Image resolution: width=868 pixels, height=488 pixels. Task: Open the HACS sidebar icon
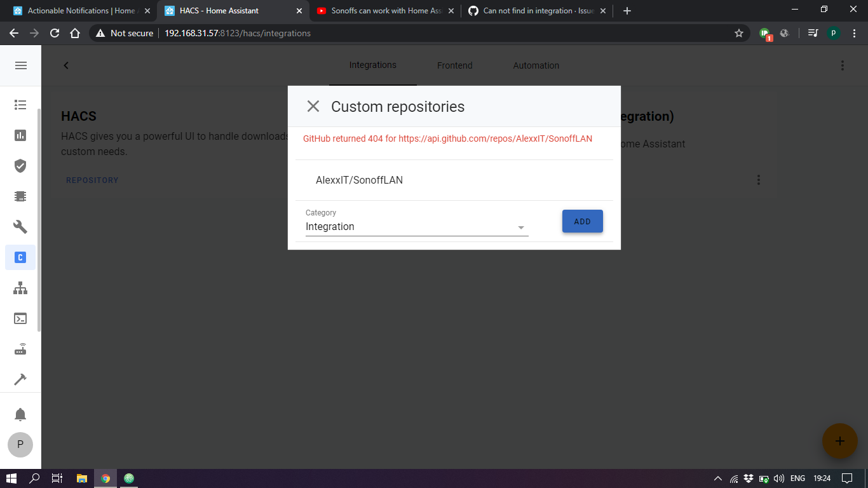click(20, 257)
